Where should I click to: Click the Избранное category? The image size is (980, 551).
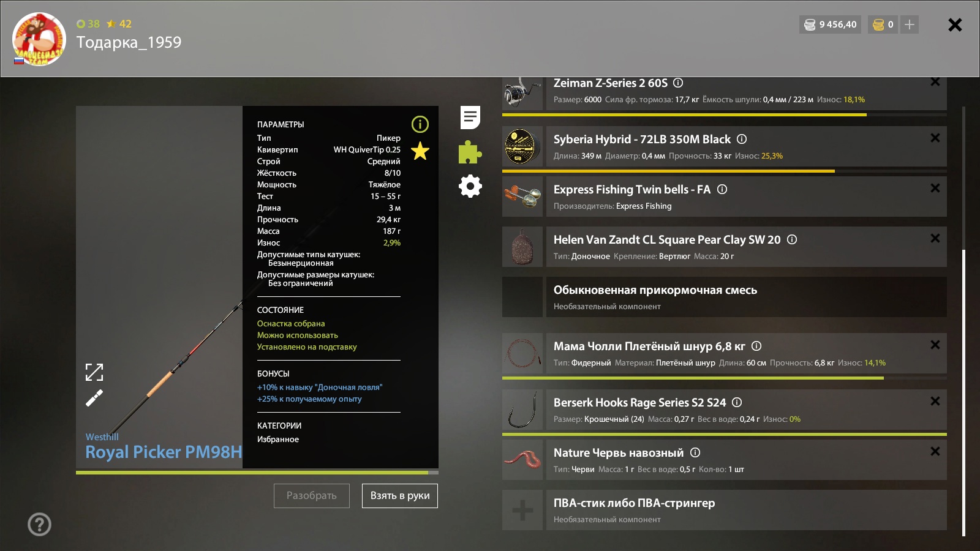278,440
